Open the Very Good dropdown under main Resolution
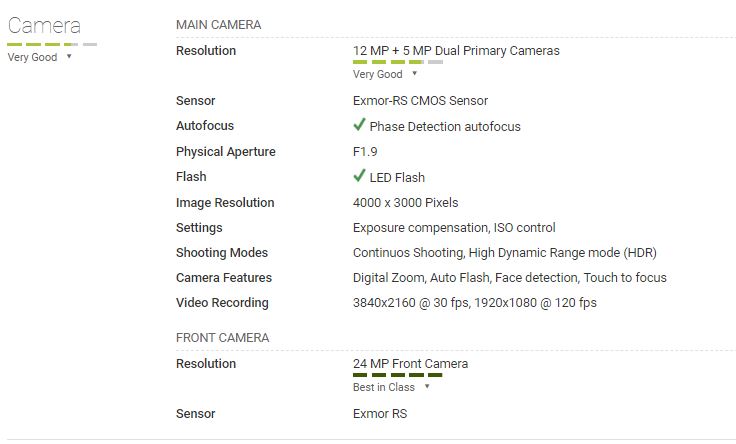The width and height of the screenshot is (736, 444). click(x=414, y=73)
